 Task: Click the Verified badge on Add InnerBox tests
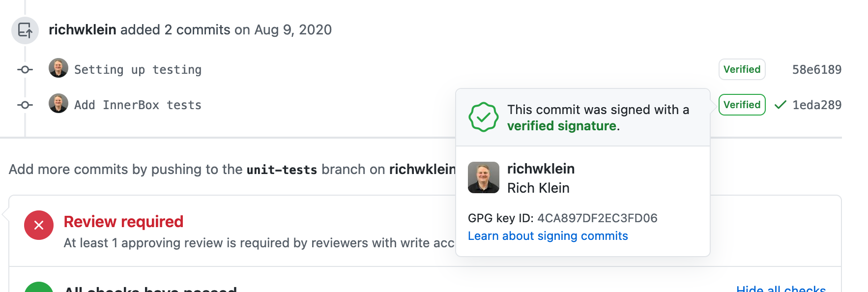[x=742, y=105]
